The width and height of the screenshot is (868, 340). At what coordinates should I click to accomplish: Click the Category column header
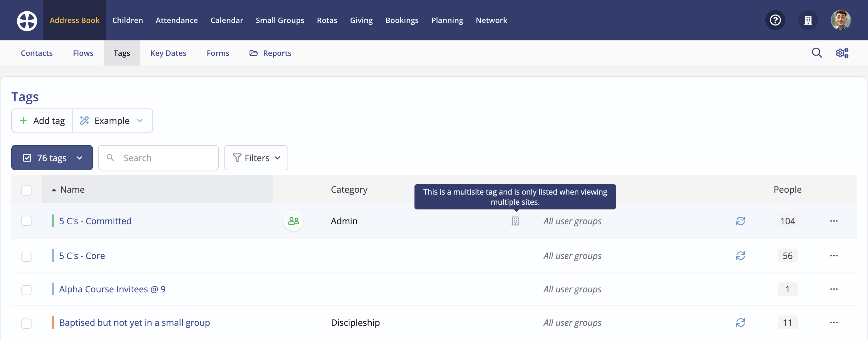coord(349,190)
